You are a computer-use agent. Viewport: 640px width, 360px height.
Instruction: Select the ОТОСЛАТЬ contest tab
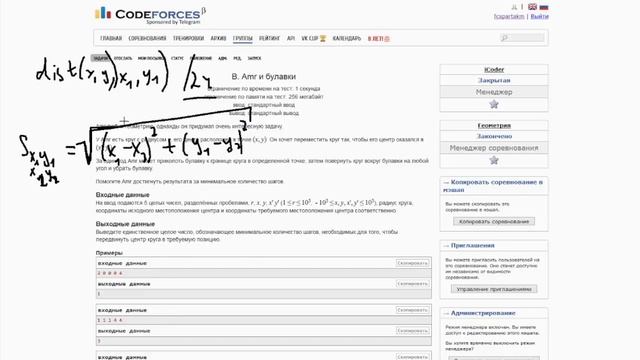click(123, 58)
